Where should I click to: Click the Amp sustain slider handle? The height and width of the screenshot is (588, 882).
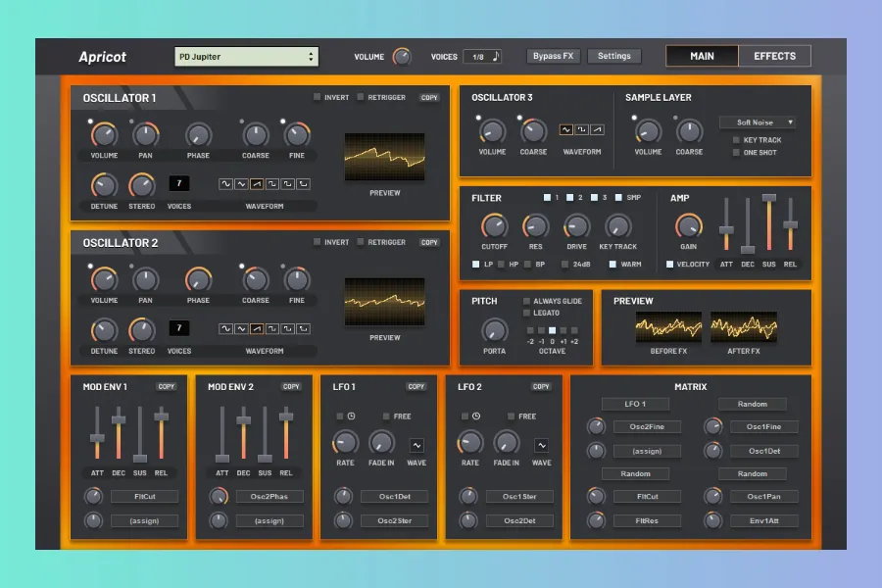click(769, 198)
